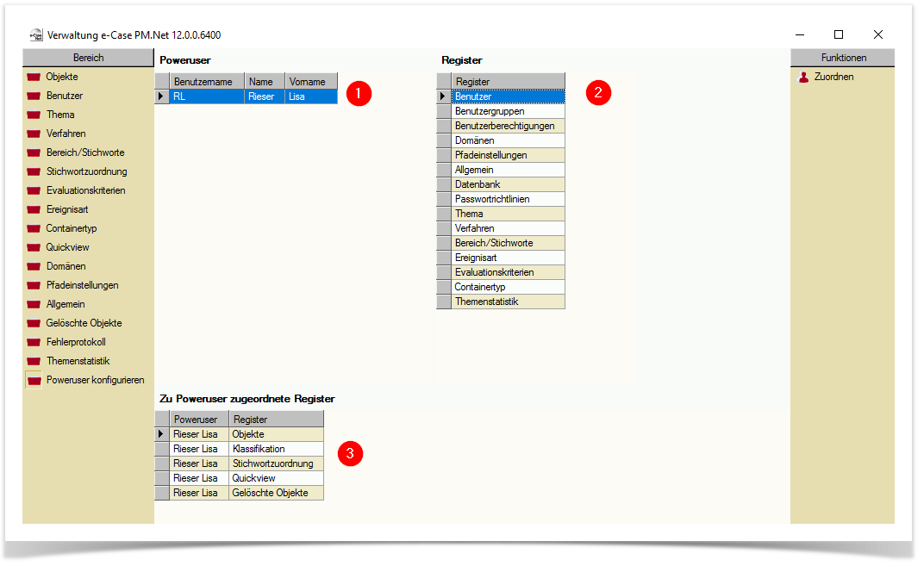
Task: Click the application icon in the title bar
Action: pyautogui.click(x=36, y=34)
